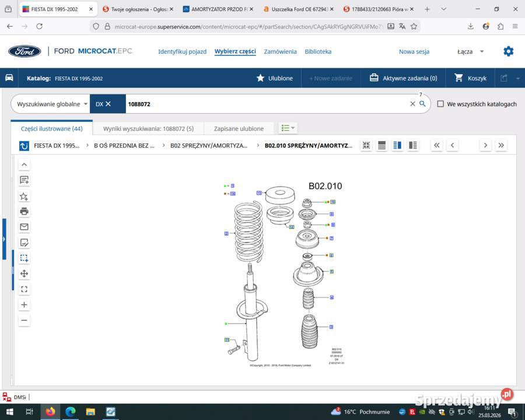Open the settings gear icon

coord(508,51)
